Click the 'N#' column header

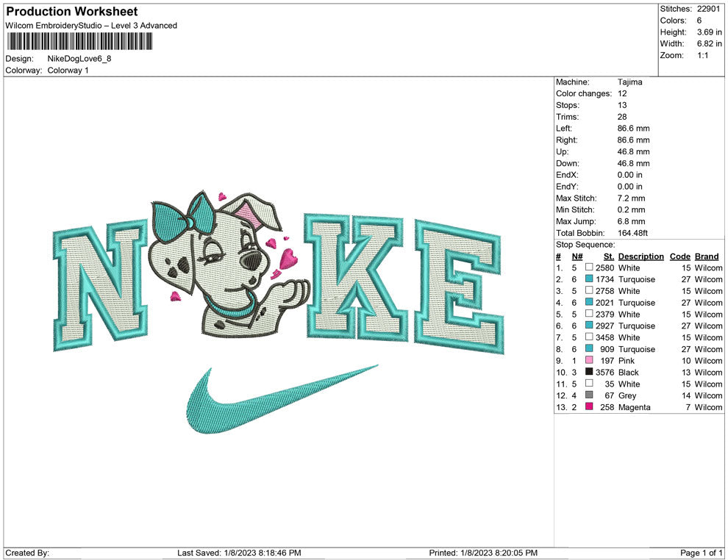pos(577,256)
